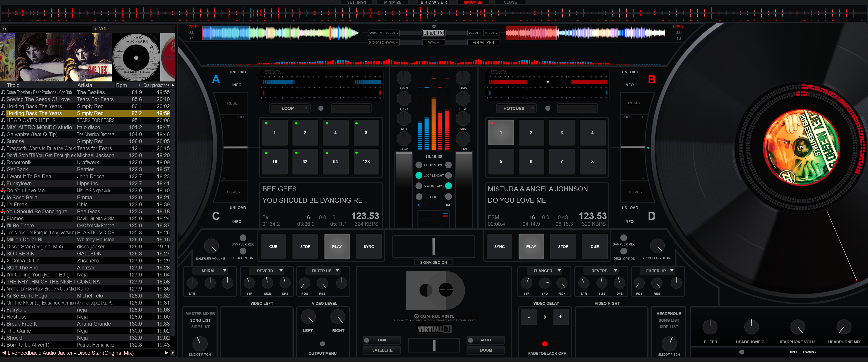Screen dimensions: 868x362
Task: Click the VirtualDJ logo between the waveforms
Action: click(434, 33)
